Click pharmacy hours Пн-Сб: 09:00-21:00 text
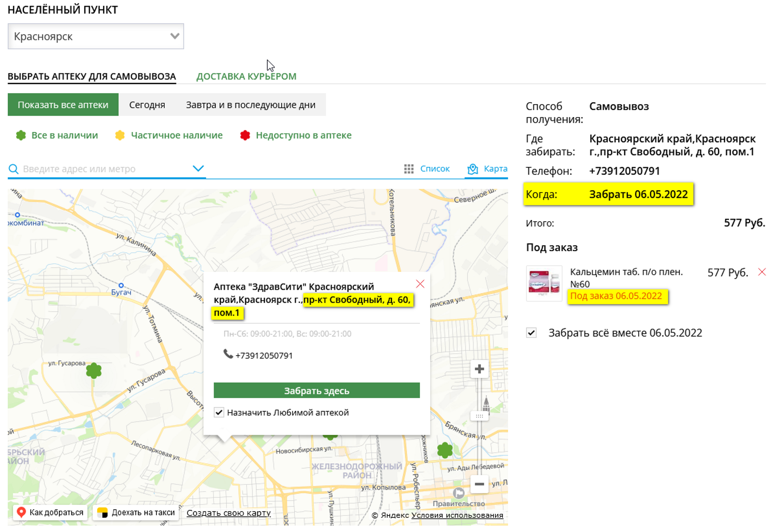The image size is (775, 532). [x=287, y=334]
